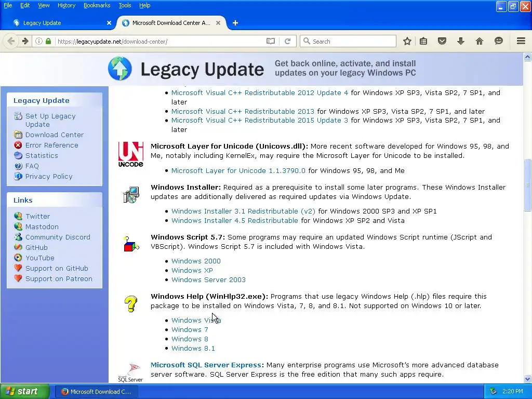Open Windows XP link under Windows Script
Viewport: 532px width, 399px height.
pyautogui.click(x=192, y=270)
